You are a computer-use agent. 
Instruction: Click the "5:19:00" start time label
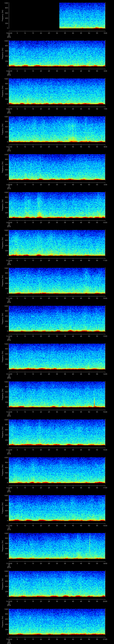point(9,601)
